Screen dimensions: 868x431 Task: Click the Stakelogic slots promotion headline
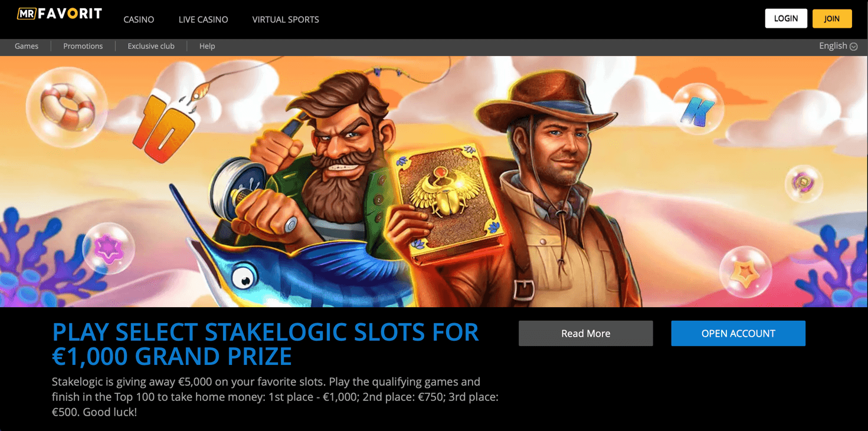(266, 344)
